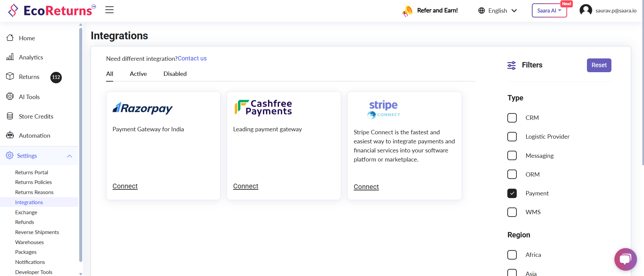The width and height of the screenshot is (644, 276).
Task: Connect the Razorpay integration
Action: [125, 186]
